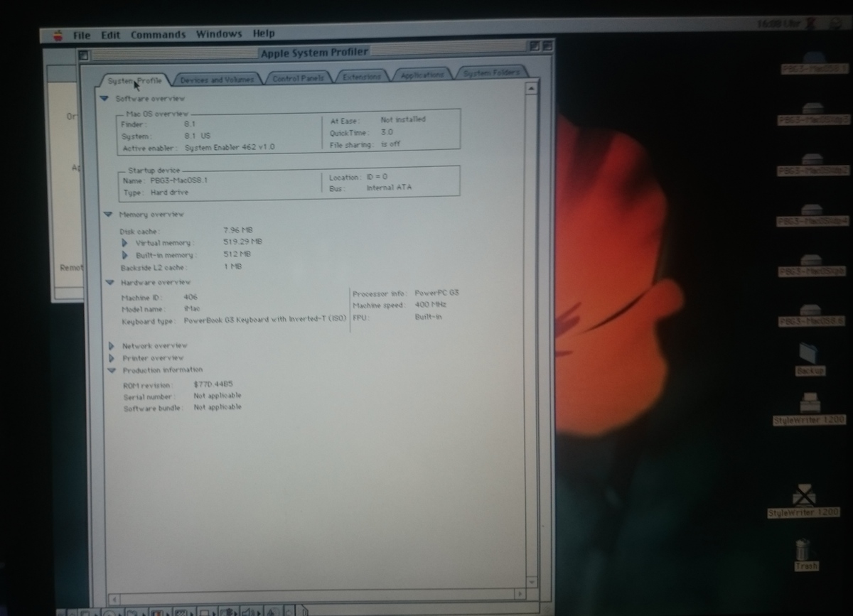The width and height of the screenshot is (853, 616).
Task: Select the Trash icon
Action: 804,554
